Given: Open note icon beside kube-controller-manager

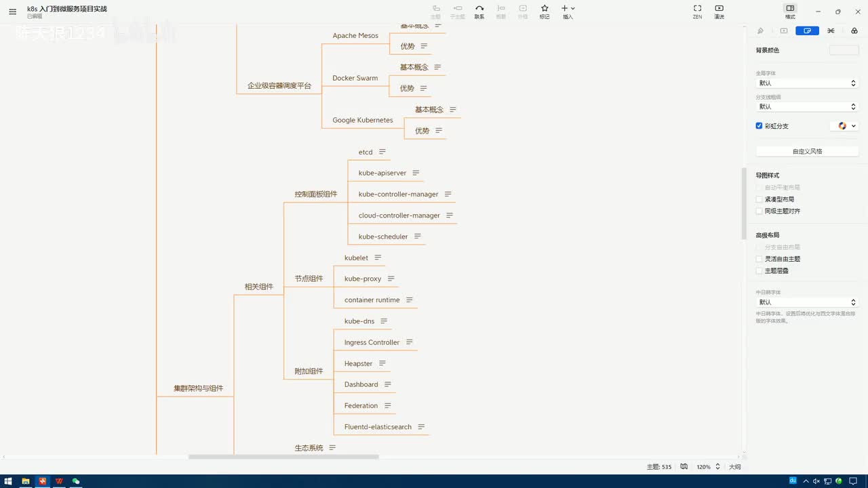Looking at the screenshot, I should [x=448, y=194].
